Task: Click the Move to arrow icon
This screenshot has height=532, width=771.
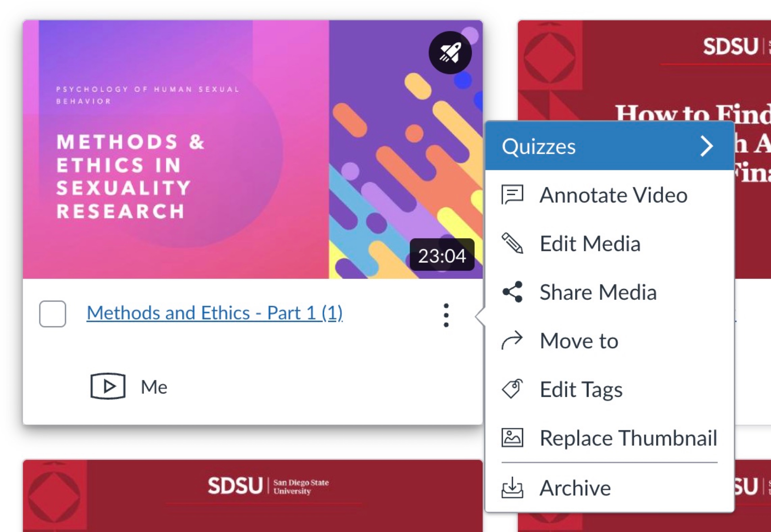Action: pyautogui.click(x=512, y=340)
